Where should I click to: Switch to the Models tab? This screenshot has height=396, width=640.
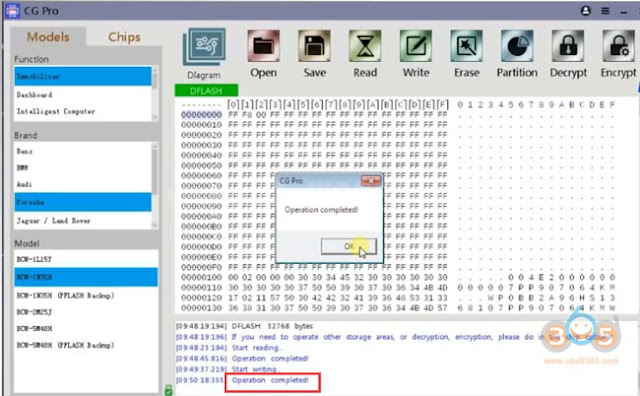coord(48,37)
